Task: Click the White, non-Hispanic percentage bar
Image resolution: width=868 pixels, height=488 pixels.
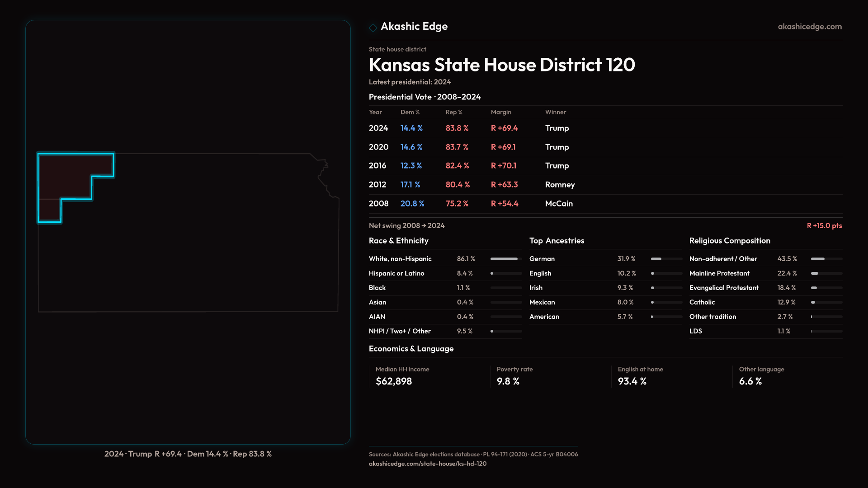Action: coord(506,259)
